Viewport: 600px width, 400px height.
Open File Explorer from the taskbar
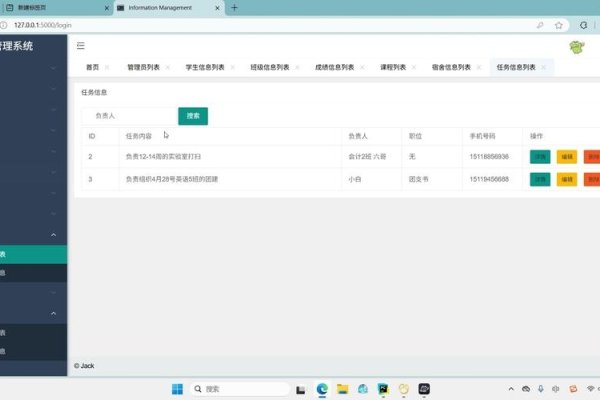pos(342,389)
